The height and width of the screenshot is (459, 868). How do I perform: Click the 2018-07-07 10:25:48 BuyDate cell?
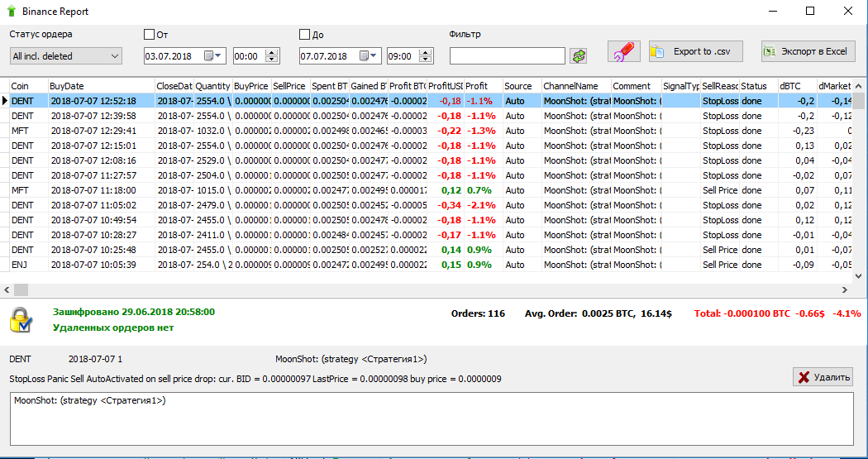[x=102, y=250]
